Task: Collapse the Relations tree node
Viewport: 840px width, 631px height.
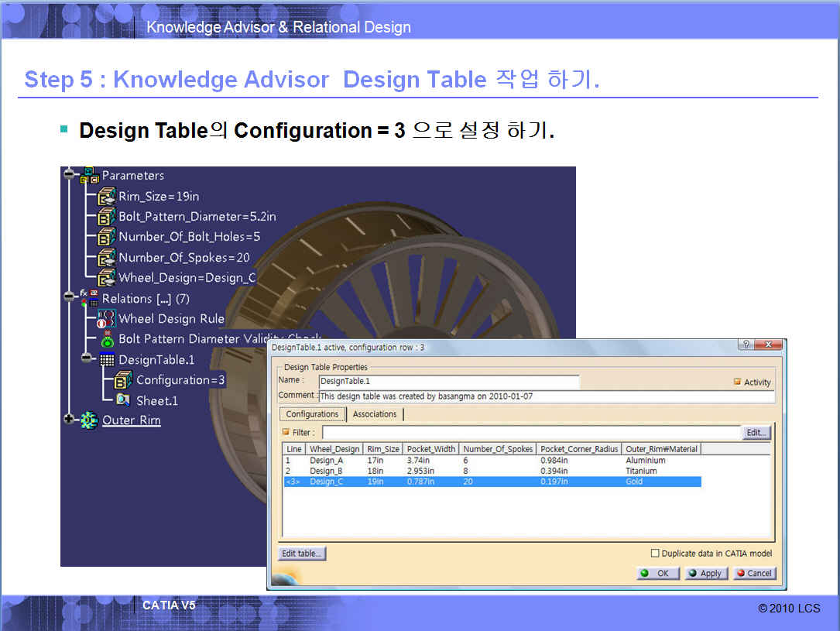Action: pyautogui.click(x=70, y=299)
